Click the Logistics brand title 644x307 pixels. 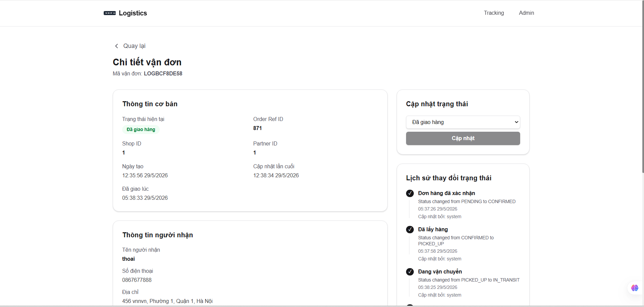click(x=133, y=13)
